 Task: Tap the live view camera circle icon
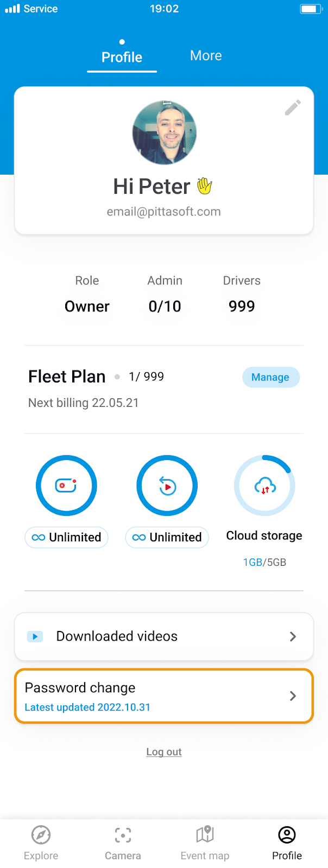pyautogui.click(x=66, y=485)
